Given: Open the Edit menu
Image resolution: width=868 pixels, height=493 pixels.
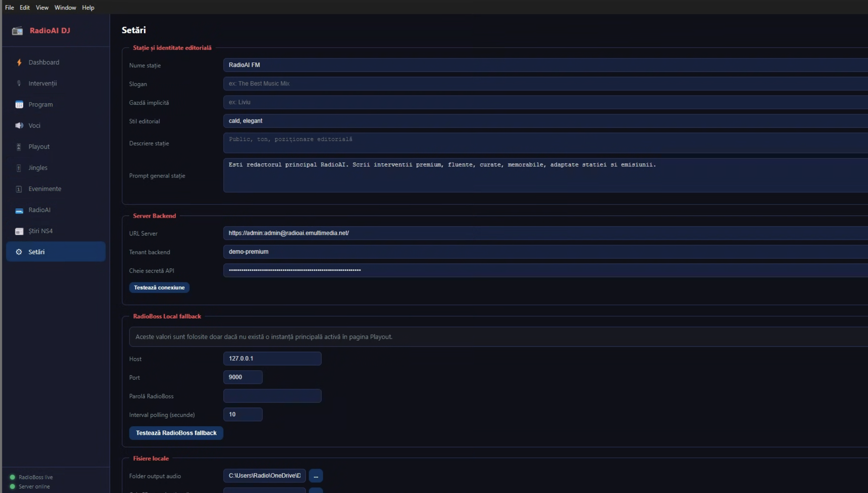Looking at the screenshot, I should (25, 7).
